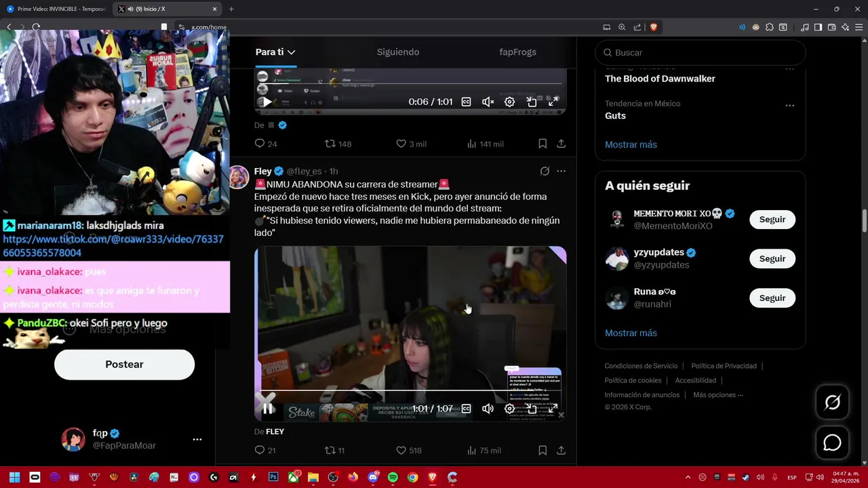Open more options menu on the Fley post

561,171
